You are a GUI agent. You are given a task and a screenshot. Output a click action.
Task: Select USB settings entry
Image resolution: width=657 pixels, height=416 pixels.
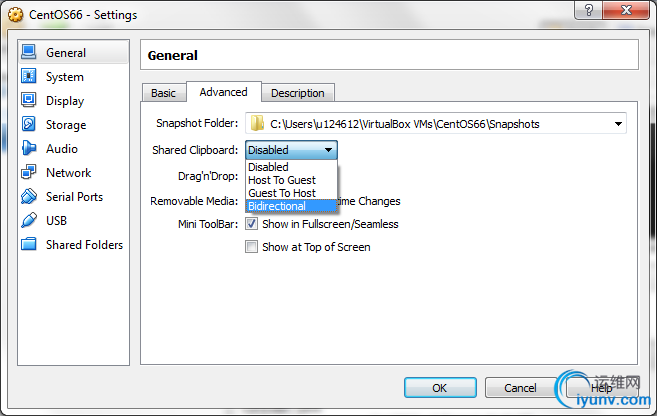pyautogui.click(x=73, y=220)
